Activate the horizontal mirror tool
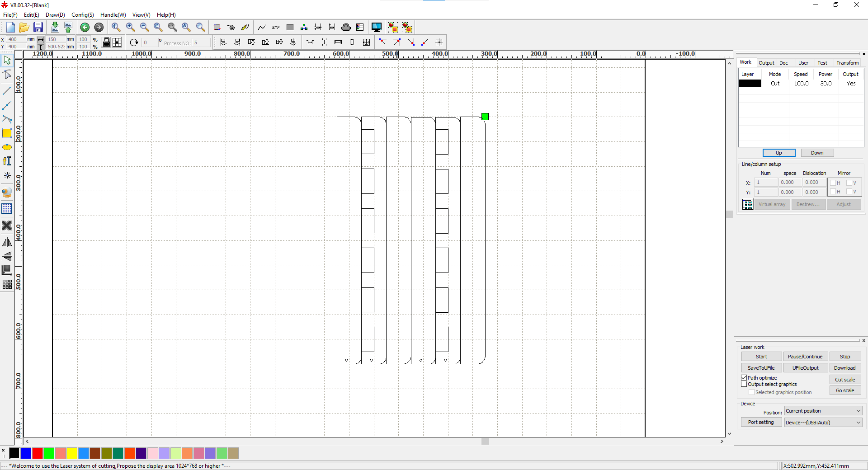The width and height of the screenshot is (868, 470). (x=7, y=242)
